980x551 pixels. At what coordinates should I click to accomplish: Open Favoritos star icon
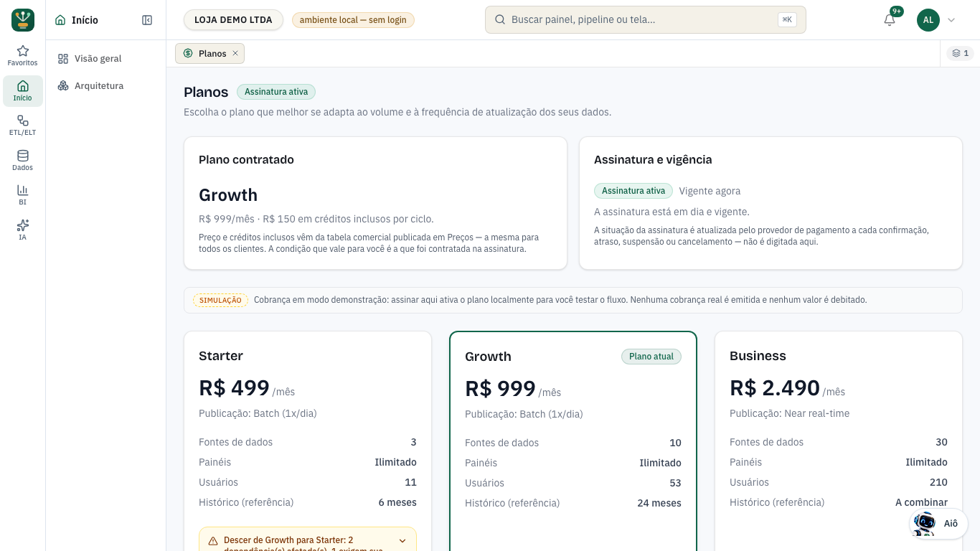coord(23,56)
